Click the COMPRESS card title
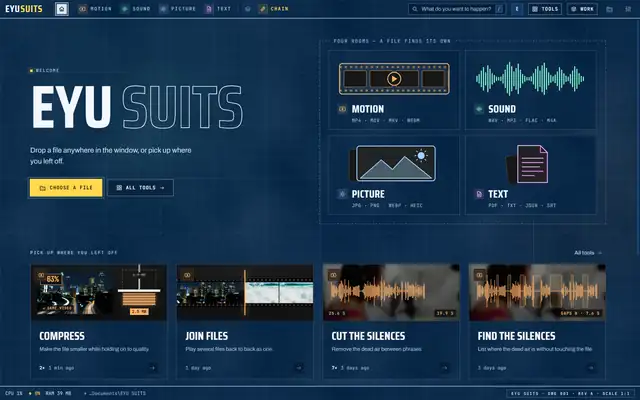This screenshot has width=640, height=400. pyautogui.click(x=62, y=336)
